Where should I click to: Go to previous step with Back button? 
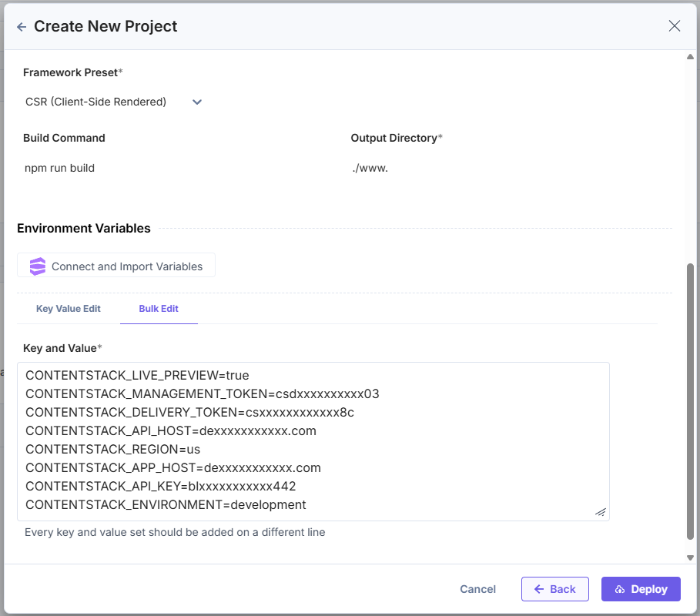click(x=554, y=589)
